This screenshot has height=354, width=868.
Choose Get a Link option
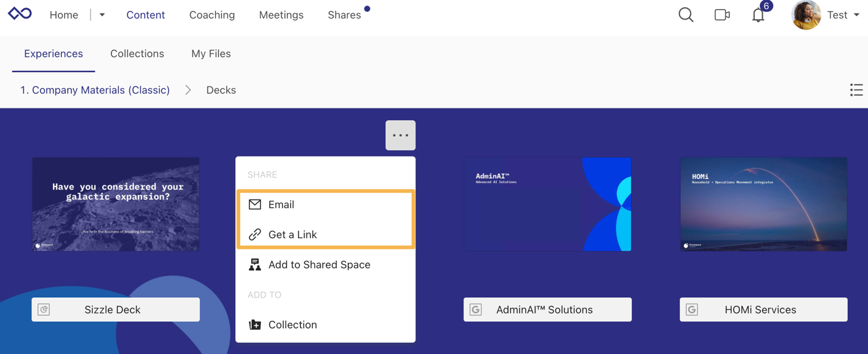[326, 235]
